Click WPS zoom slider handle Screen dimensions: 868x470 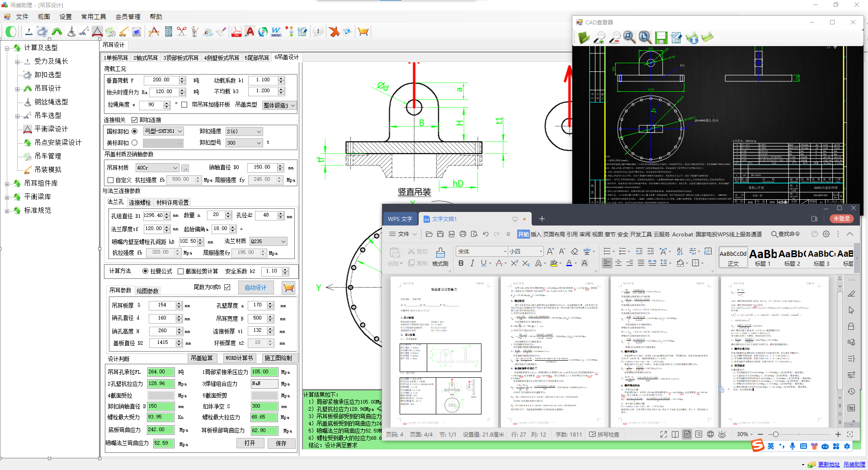[x=776, y=434]
